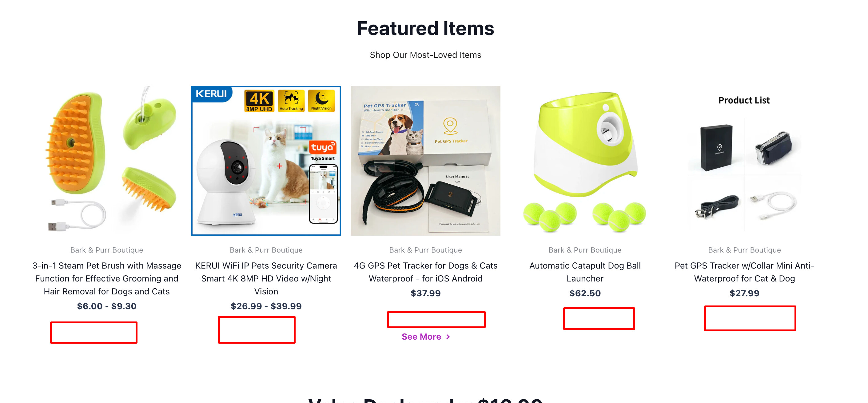View the 4G GPS Pet Tracker photo

425,160
